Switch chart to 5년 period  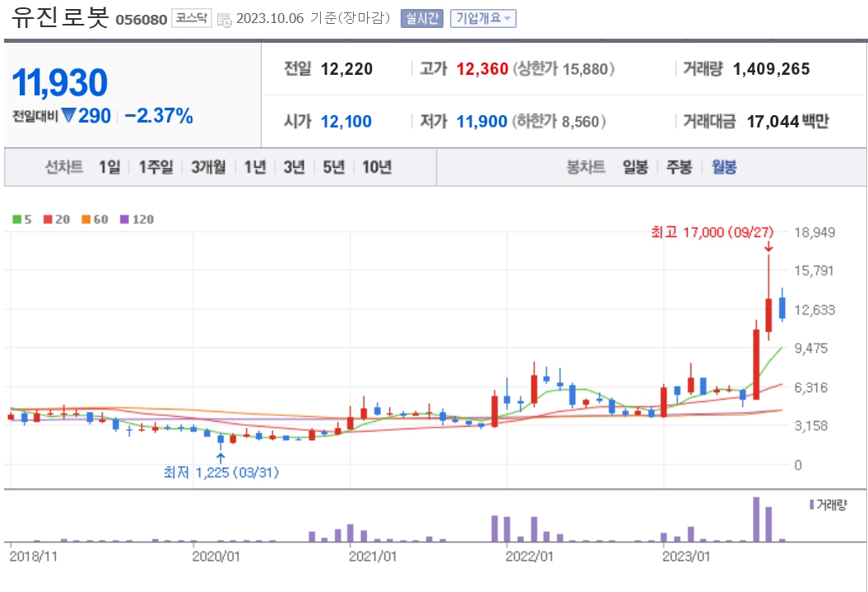pos(333,167)
